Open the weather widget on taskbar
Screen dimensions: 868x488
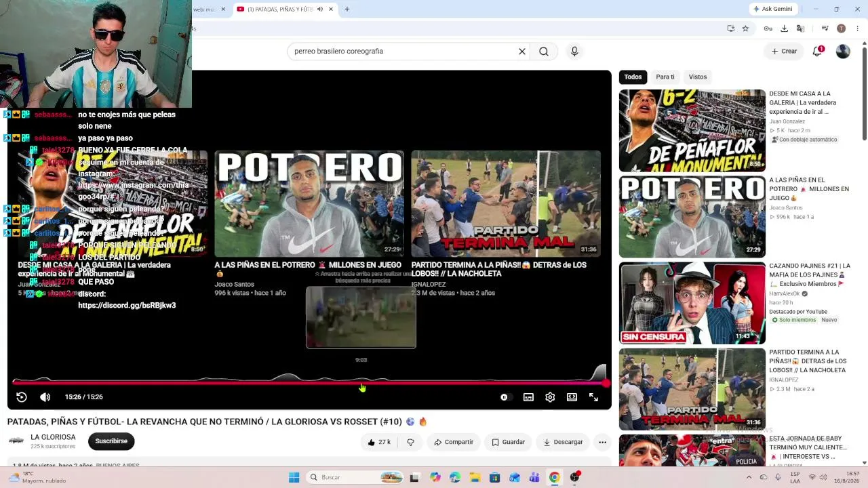(37, 477)
